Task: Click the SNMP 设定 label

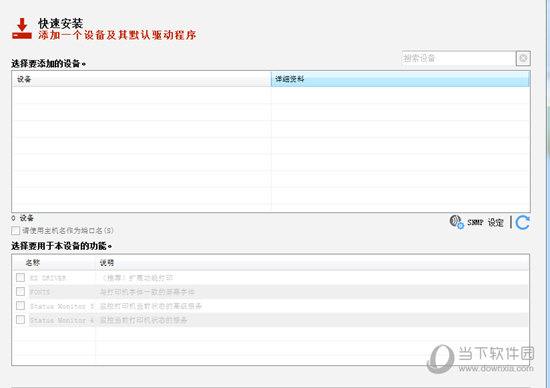Action: [x=485, y=222]
